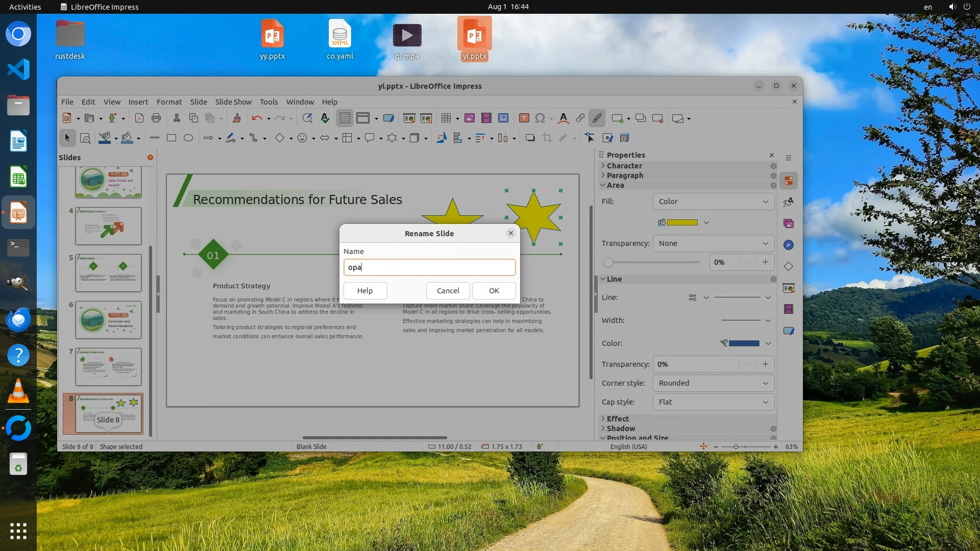
Task: Toggle the Show Draw Functions highlighter icon
Action: click(x=597, y=118)
